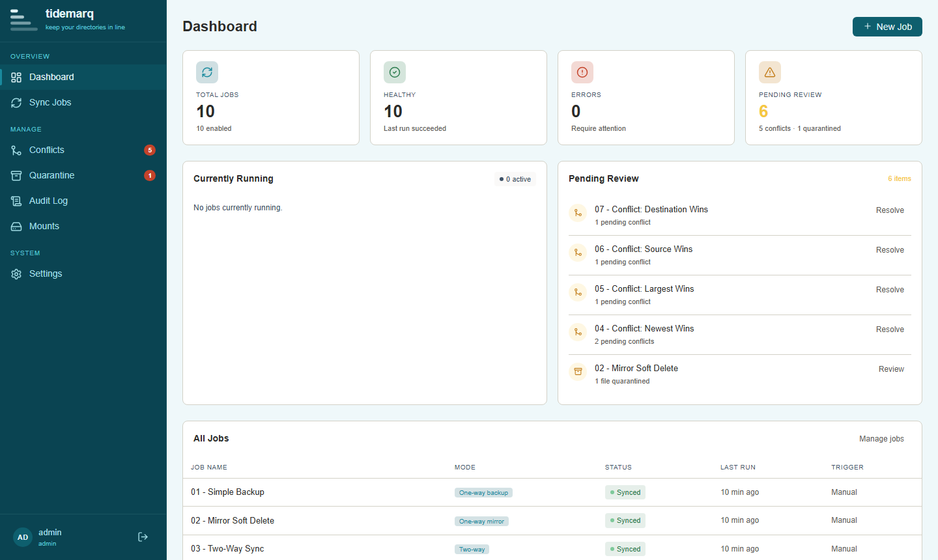This screenshot has width=938, height=560.
Task: Click the 01 - Simple Backup job name
Action: pyautogui.click(x=227, y=492)
